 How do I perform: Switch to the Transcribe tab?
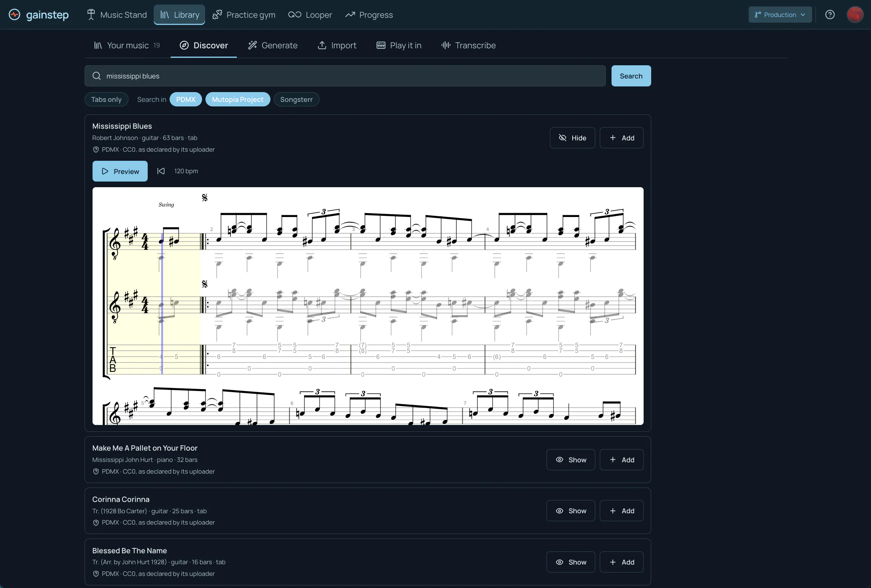click(468, 45)
